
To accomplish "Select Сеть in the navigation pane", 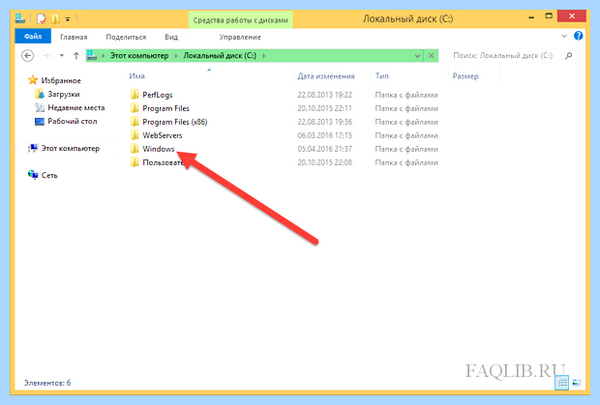I will pos(49,175).
